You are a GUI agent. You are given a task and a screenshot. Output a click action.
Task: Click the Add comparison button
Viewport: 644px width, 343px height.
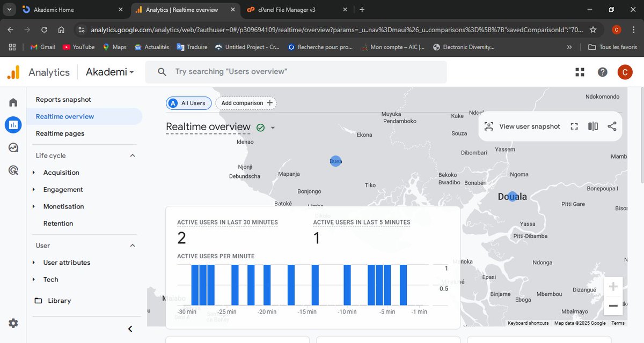click(246, 103)
